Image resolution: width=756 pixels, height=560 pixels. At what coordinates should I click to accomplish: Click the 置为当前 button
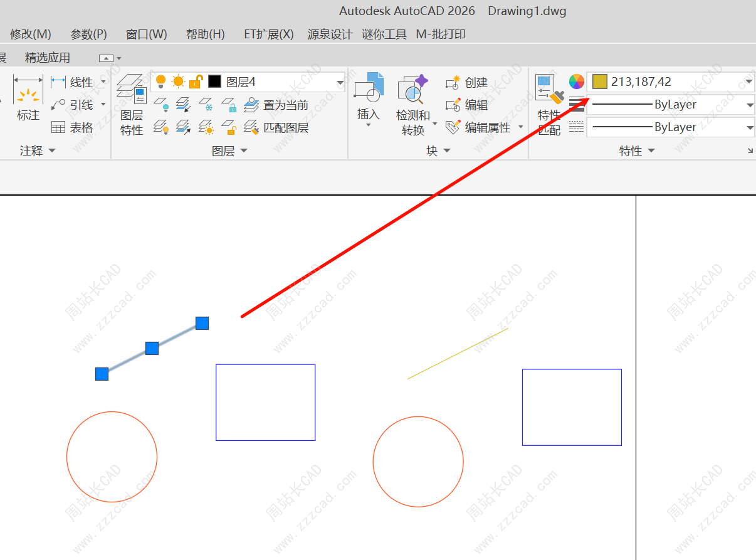click(x=278, y=105)
